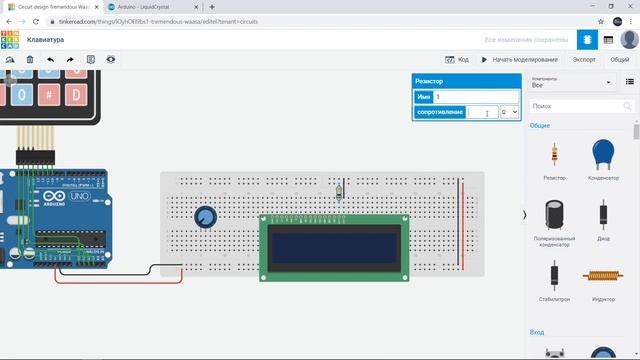
Task: Start simulation with Начать моделирование
Action: (x=519, y=60)
